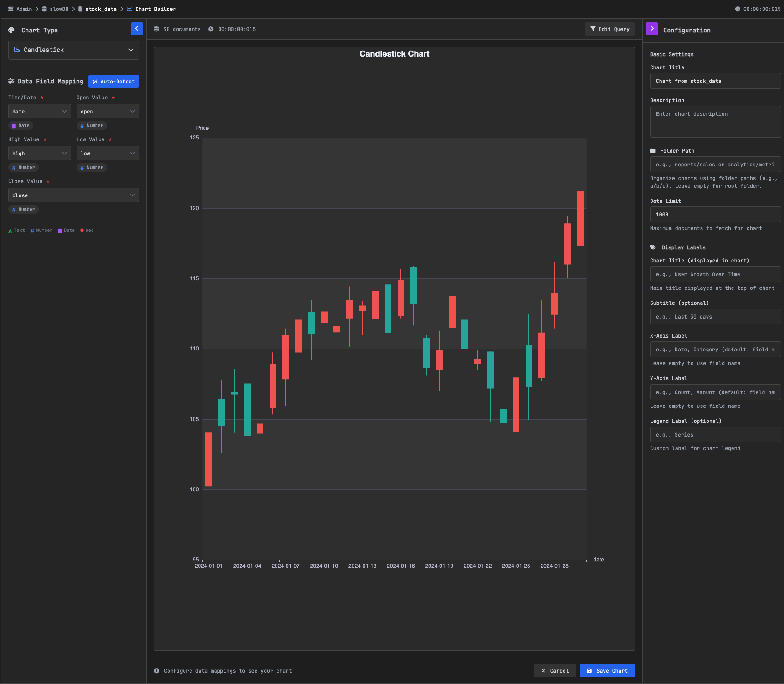Viewport: 784px width, 684px height.
Task: Collapse the Configuration panel via purple chevron
Action: coord(652,29)
